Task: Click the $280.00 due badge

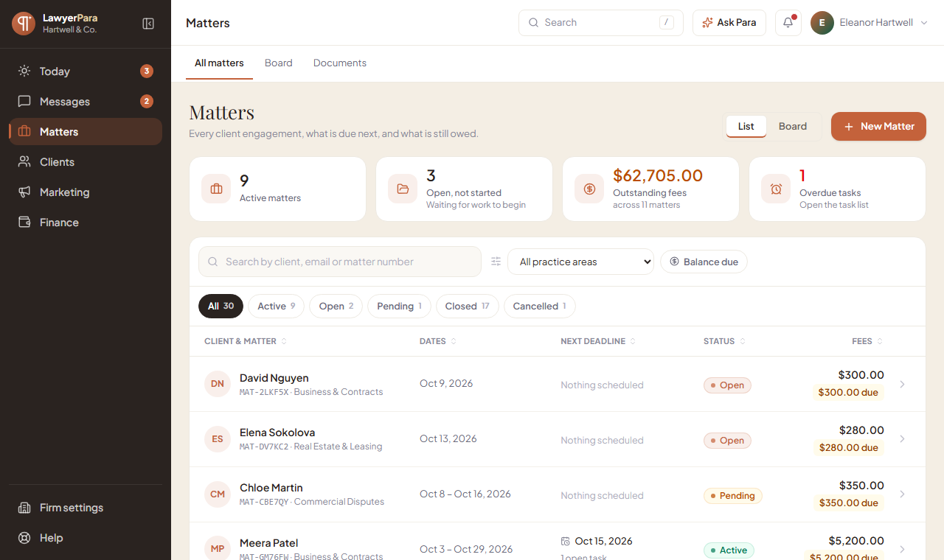Action: [848, 448]
